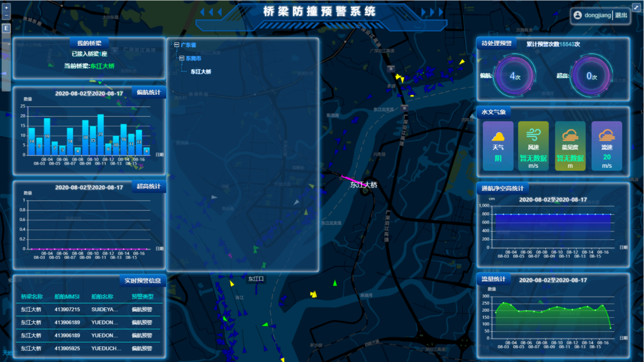This screenshot has height=362, width=644.
Task: Open the 超高统计 panel tab
Action: pos(148,186)
